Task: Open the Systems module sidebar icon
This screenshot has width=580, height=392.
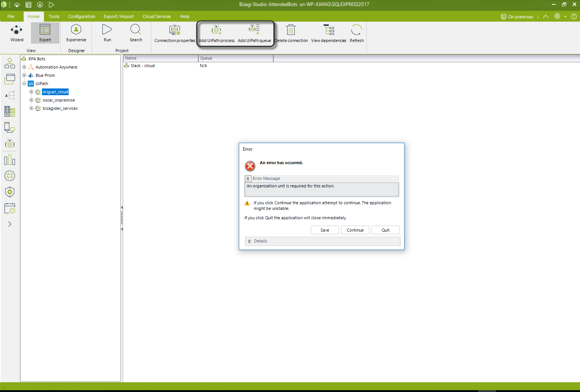Action: coord(10,127)
